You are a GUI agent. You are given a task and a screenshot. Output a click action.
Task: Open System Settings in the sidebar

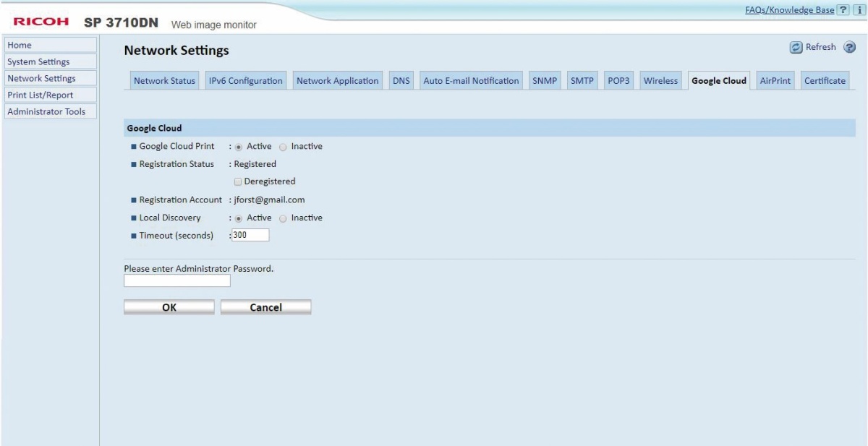tap(51, 61)
